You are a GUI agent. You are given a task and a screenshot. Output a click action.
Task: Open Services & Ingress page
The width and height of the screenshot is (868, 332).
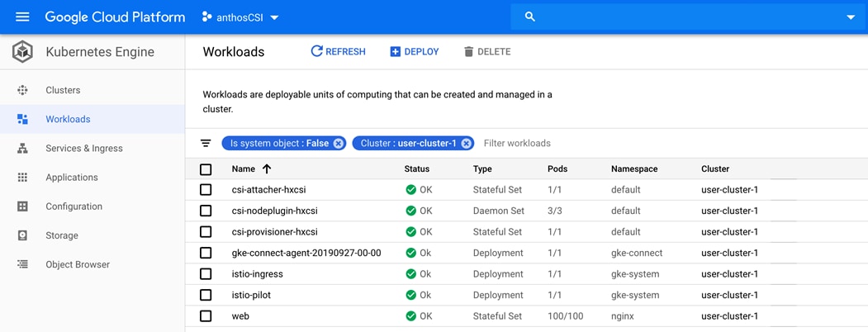pyautogui.click(x=92, y=149)
